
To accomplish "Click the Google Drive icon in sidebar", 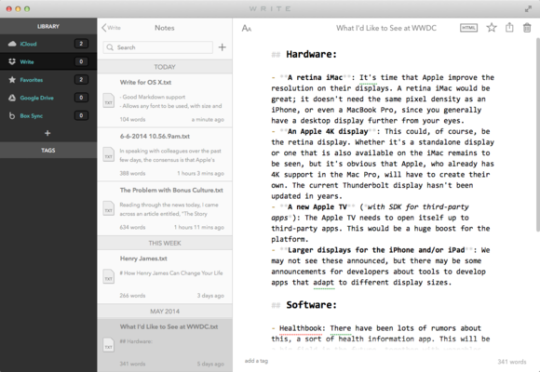I will click(12, 98).
